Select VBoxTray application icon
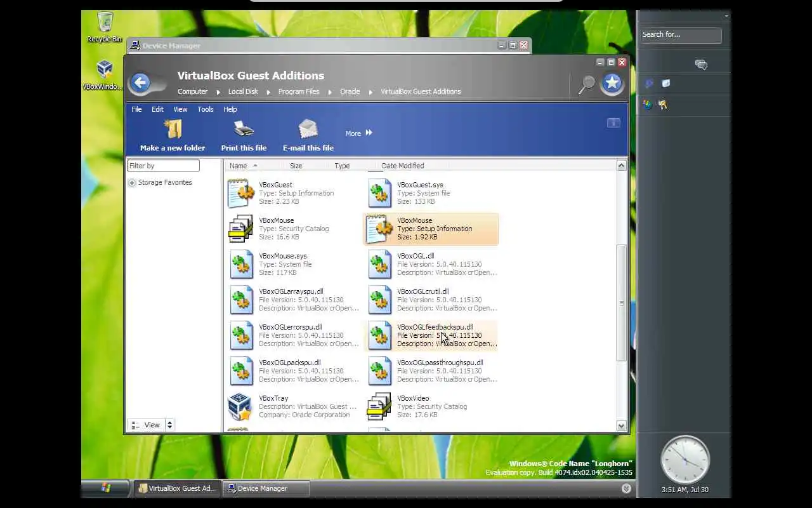This screenshot has width=812, height=508. [240, 406]
